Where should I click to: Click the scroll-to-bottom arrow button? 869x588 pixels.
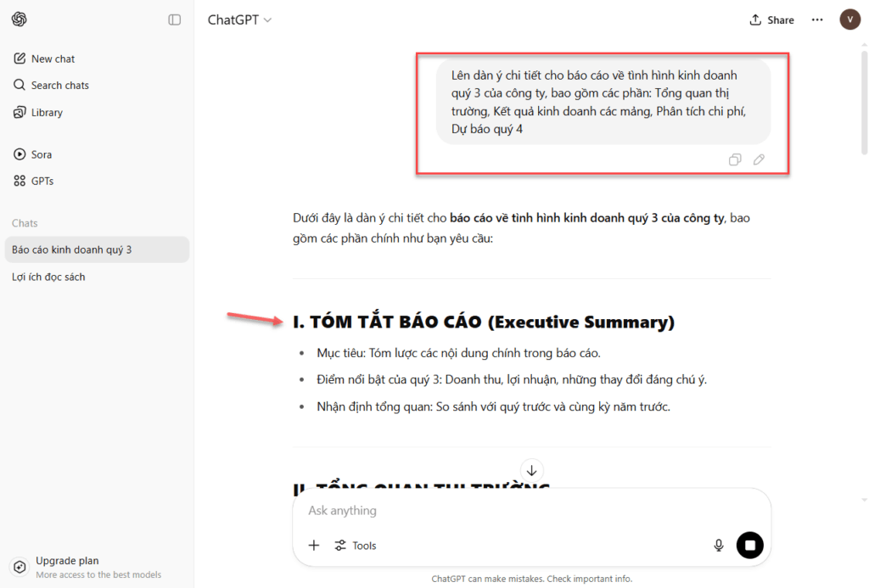pos(531,470)
